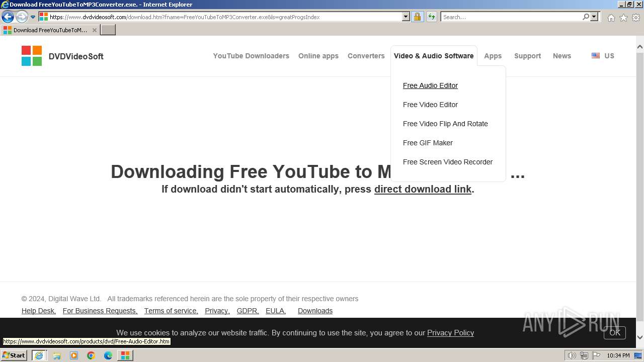The width and height of the screenshot is (644, 362).
Task: Open YouTube Downloaders menu
Action: 251,56
